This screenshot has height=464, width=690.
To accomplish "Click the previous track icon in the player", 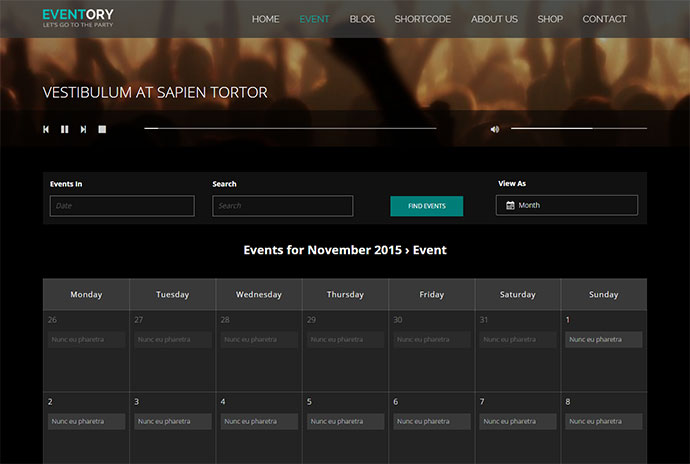I will click(x=46, y=129).
